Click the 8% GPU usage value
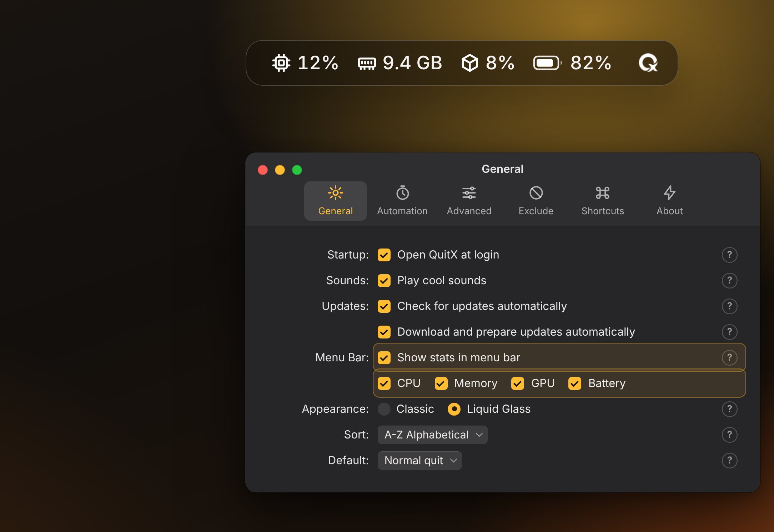 500,63
